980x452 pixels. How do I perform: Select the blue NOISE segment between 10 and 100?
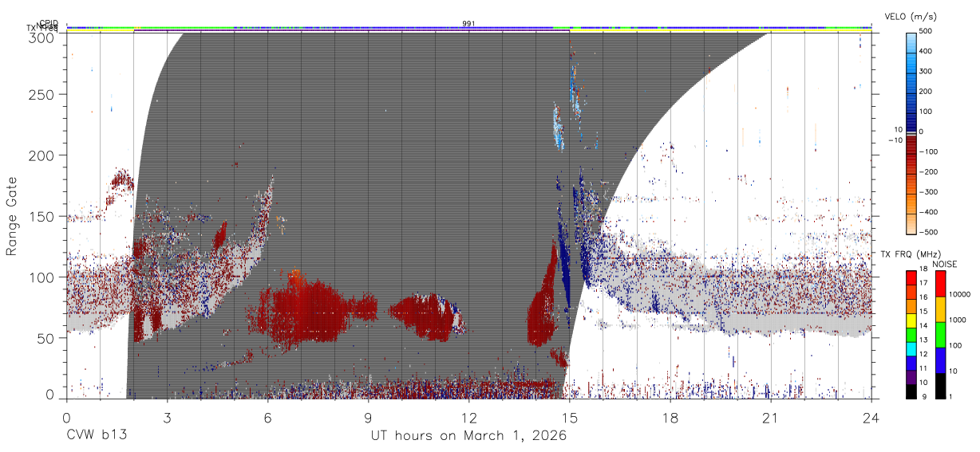click(x=941, y=360)
